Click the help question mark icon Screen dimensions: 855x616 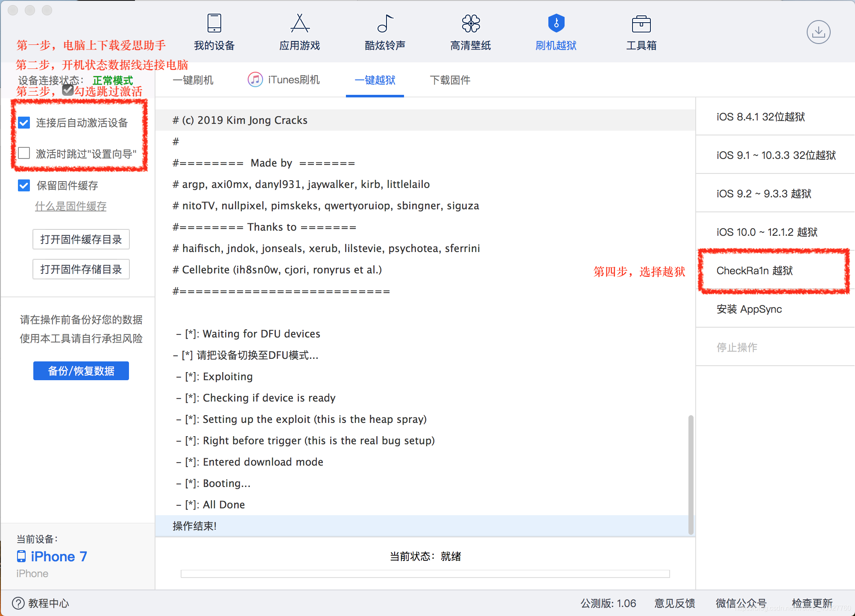coord(18,603)
